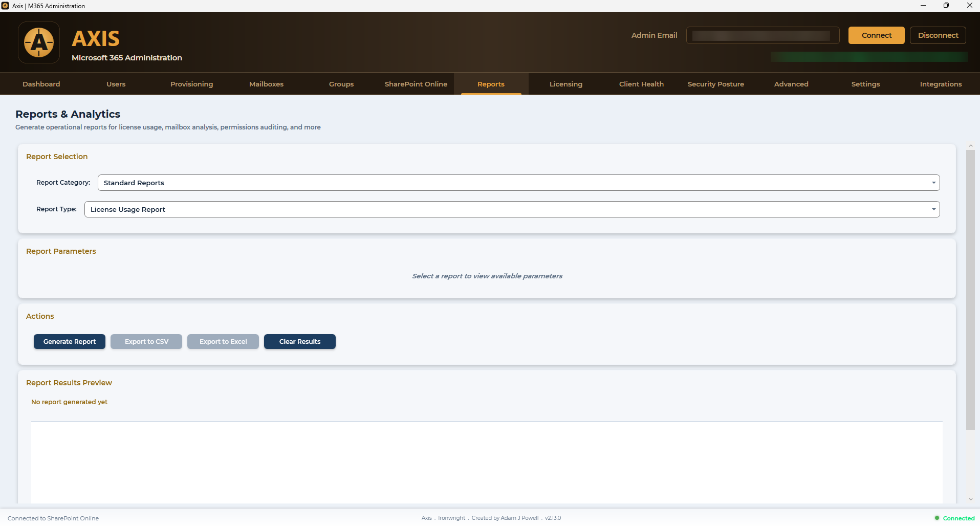Screen dimensions: 980x526
Task: Click 'Connected to SharePoint Online' status text
Action: [53, 518]
